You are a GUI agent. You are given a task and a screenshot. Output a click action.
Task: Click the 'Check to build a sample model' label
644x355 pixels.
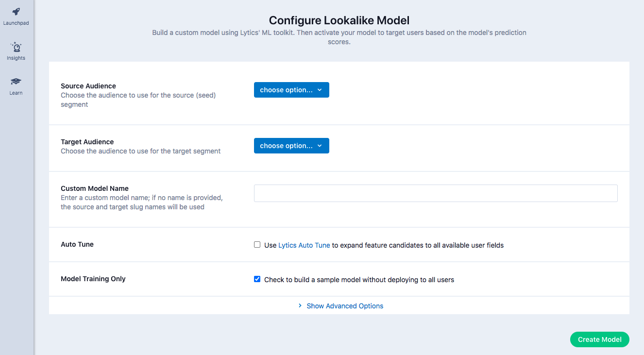pos(359,280)
